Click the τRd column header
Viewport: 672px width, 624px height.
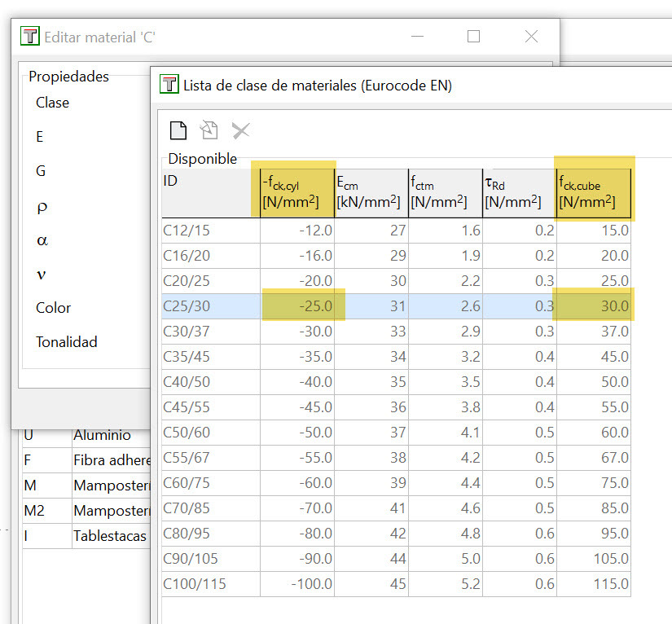tap(520, 193)
